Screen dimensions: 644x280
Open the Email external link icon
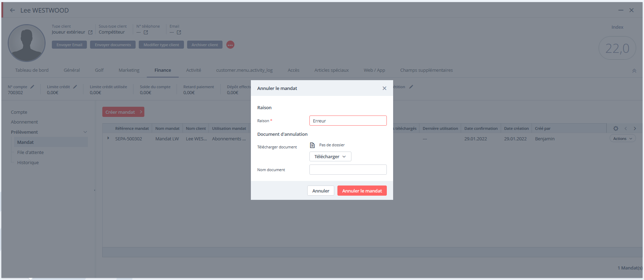pos(179,32)
